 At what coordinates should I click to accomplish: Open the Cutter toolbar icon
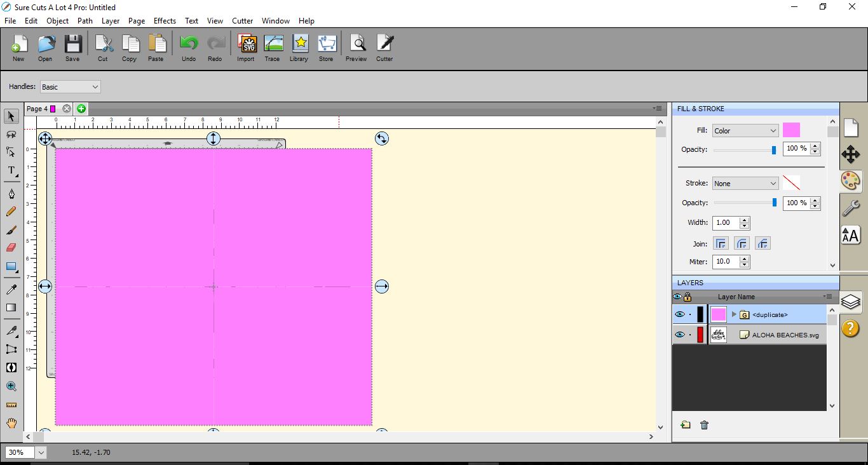(x=384, y=48)
